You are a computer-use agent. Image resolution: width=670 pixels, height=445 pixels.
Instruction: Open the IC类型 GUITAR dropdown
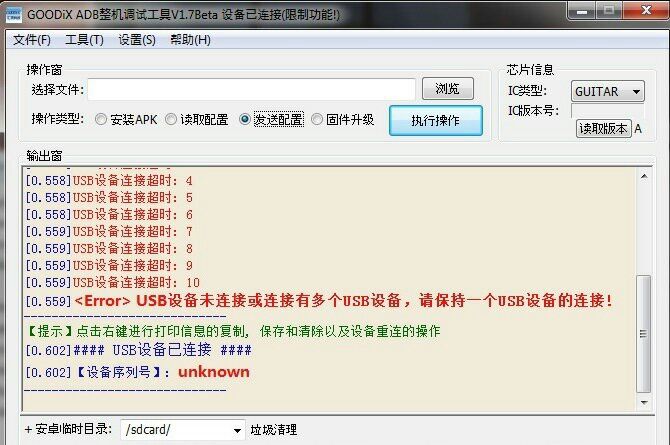tap(607, 91)
